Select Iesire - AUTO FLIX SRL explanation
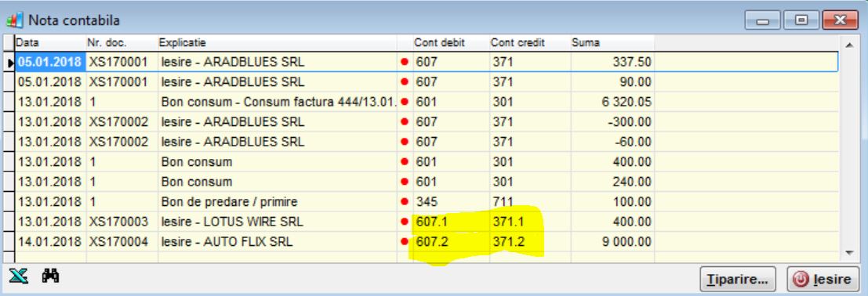 [278, 242]
